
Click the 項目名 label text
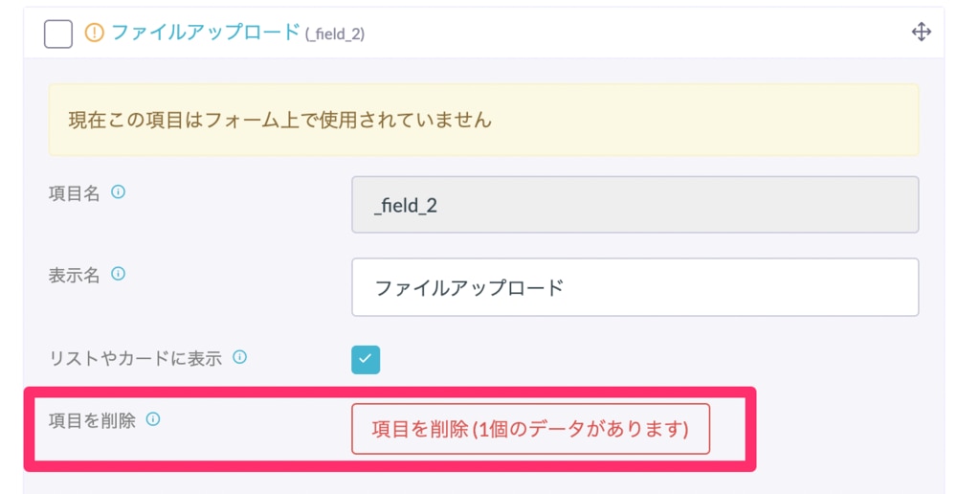(x=75, y=193)
